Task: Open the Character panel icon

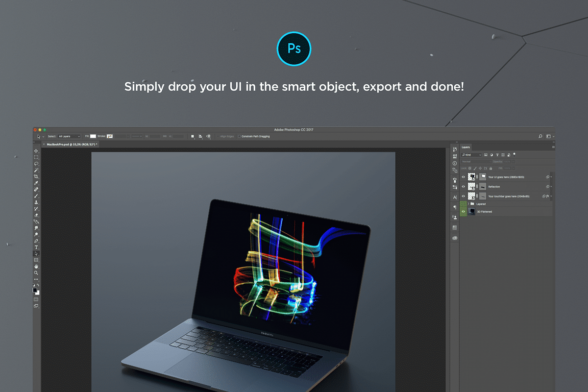Action: click(x=455, y=197)
